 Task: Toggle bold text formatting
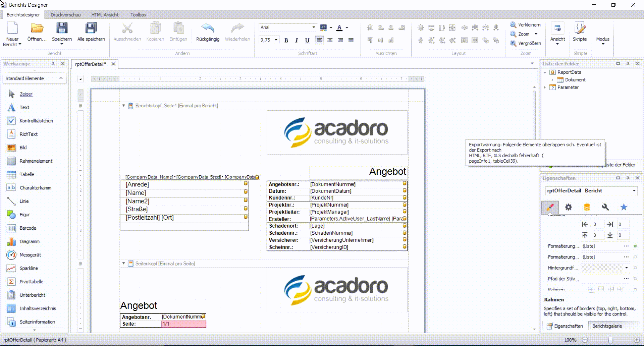coord(286,41)
